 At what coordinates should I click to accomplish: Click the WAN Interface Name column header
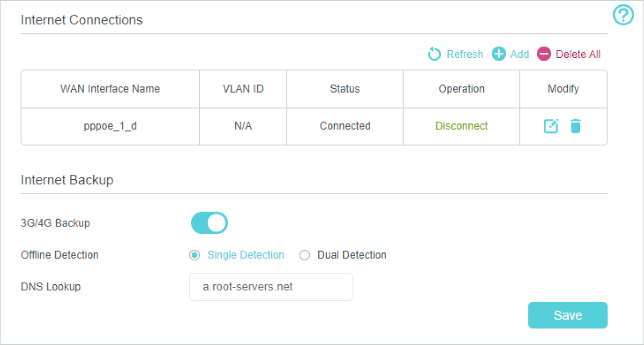pos(110,89)
